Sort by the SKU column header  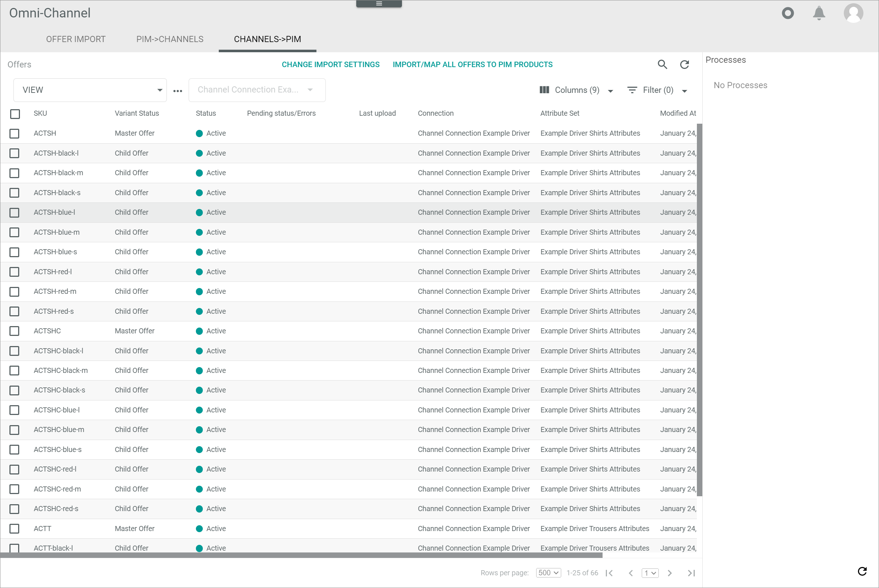(40, 113)
